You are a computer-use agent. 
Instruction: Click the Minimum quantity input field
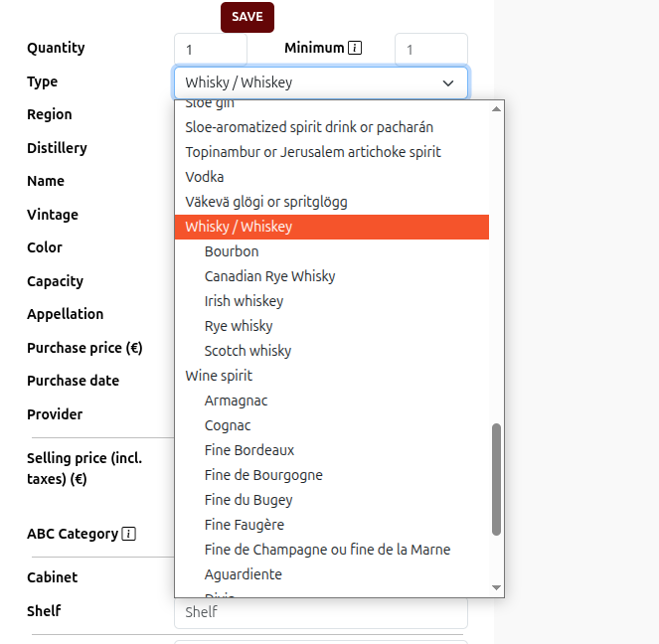coord(430,49)
